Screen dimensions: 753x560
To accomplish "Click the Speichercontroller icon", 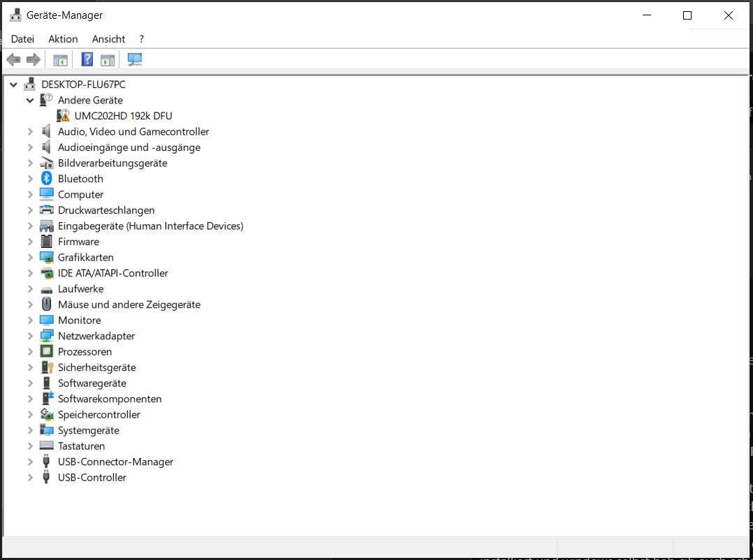I will pyautogui.click(x=47, y=414).
